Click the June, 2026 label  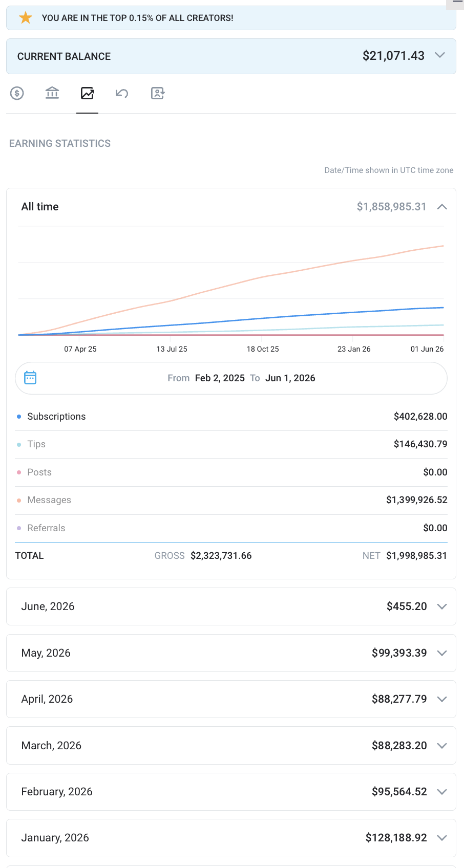click(x=48, y=606)
